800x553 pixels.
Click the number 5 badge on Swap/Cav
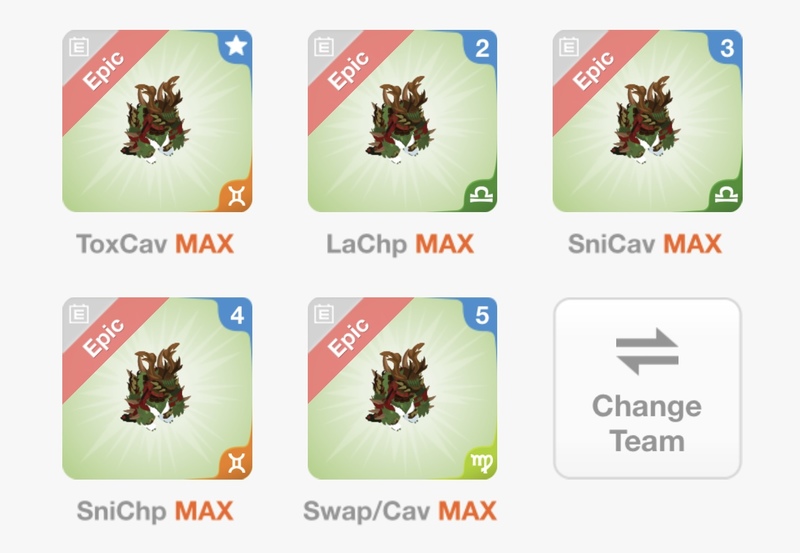[482, 316]
